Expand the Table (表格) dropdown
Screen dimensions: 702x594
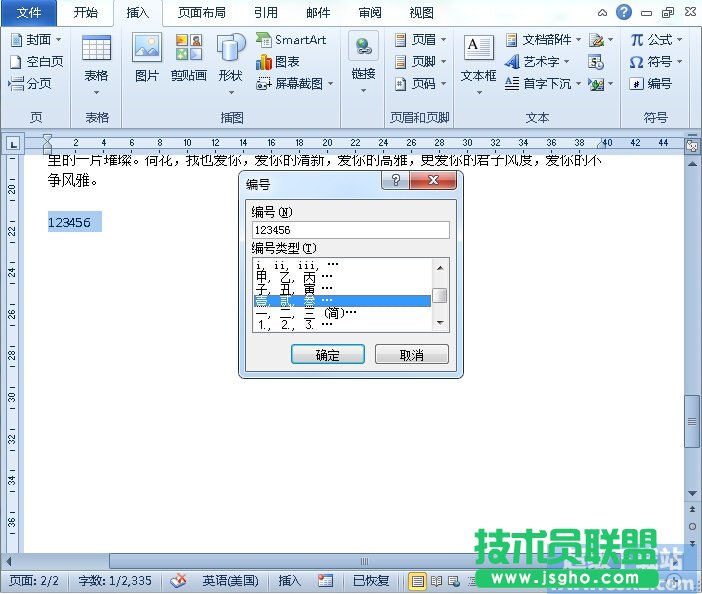tap(96, 58)
